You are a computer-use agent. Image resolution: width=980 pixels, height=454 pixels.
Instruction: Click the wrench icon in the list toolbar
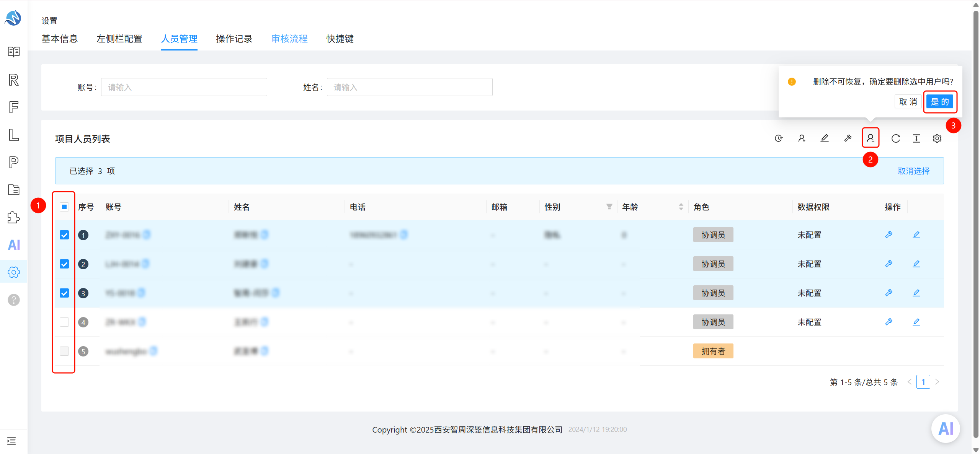click(848, 138)
